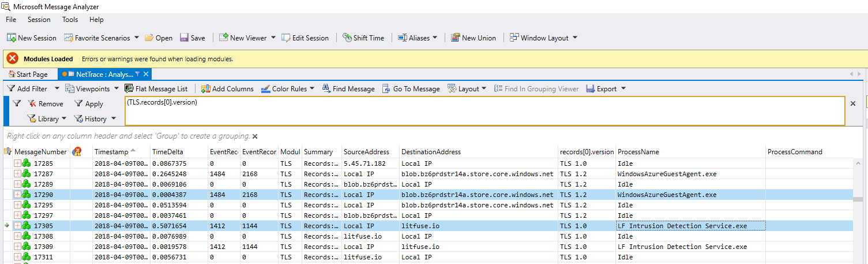Start a New Session

(32, 38)
